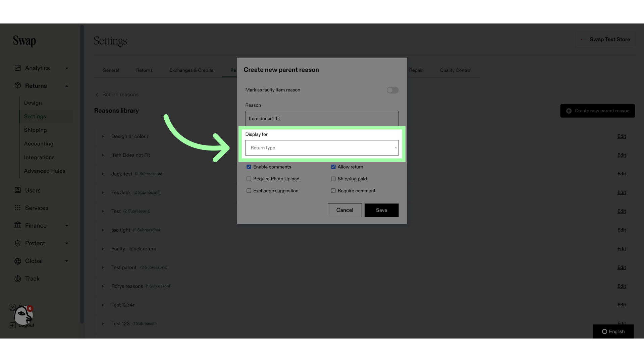Screen dimensions: 644x362
Task: Click the back chevron beside Return reasons
Action: [x=97, y=95]
